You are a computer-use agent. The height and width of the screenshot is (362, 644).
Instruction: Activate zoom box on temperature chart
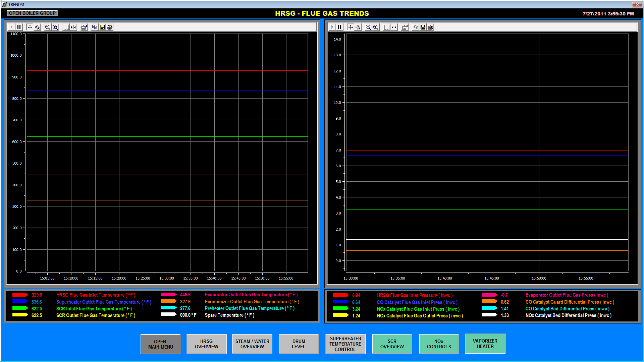66,27
